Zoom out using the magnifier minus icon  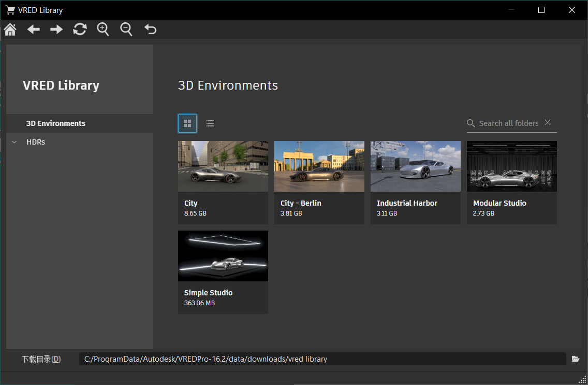coord(126,29)
